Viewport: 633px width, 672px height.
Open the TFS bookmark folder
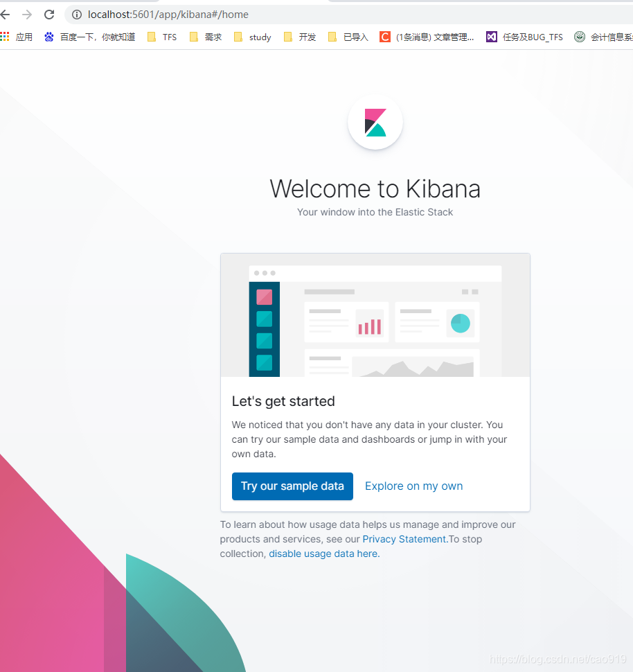(162, 37)
